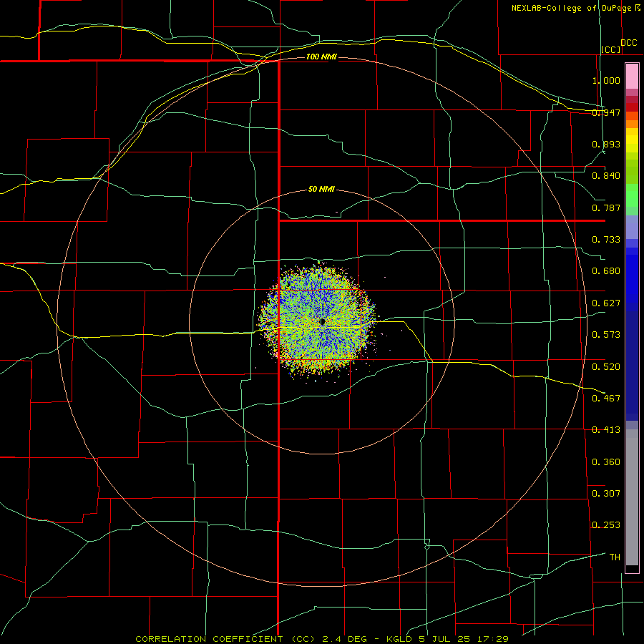The width and height of the screenshot is (644, 644).
Task: Click the KGLD radar site marker in the echo center
Action: pos(323,322)
